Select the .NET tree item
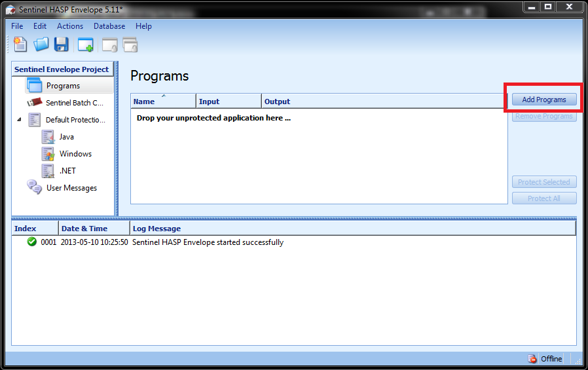Image resolution: width=588 pixels, height=370 pixels. [x=67, y=171]
